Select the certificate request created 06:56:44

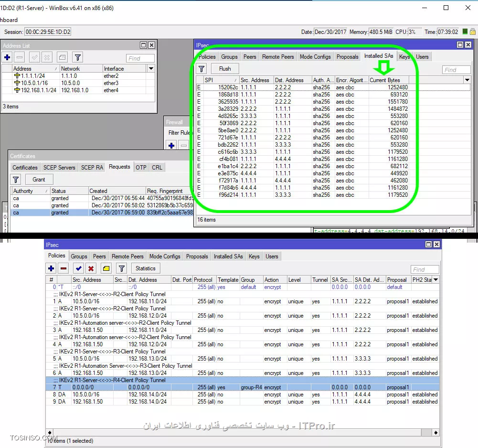(102, 198)
